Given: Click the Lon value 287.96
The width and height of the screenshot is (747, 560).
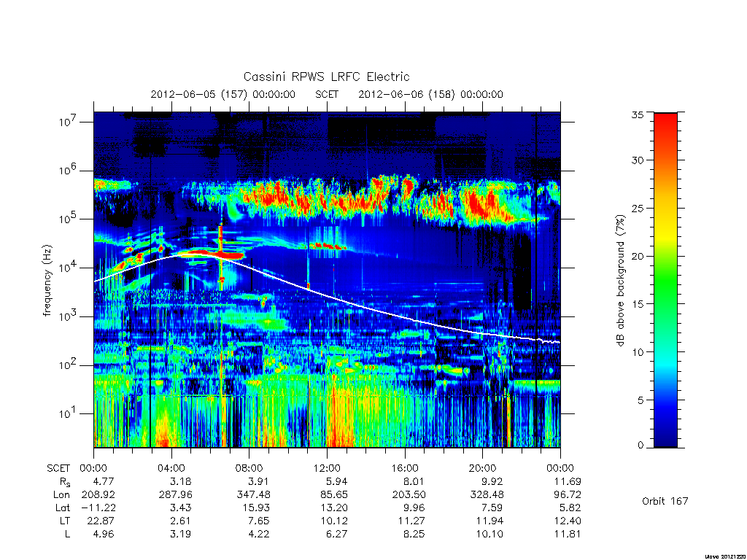Looking at the screenshot, I should [x=175, y=495].
